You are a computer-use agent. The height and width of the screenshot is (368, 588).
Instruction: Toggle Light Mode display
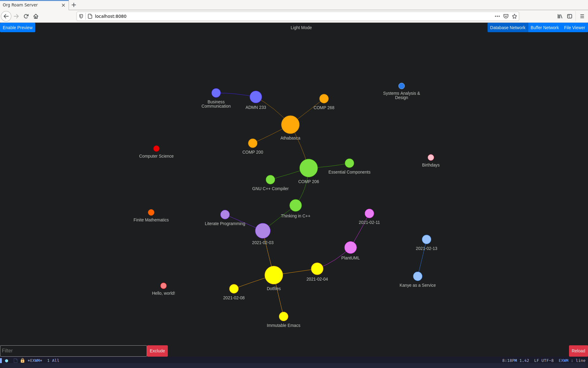(300, 28)
